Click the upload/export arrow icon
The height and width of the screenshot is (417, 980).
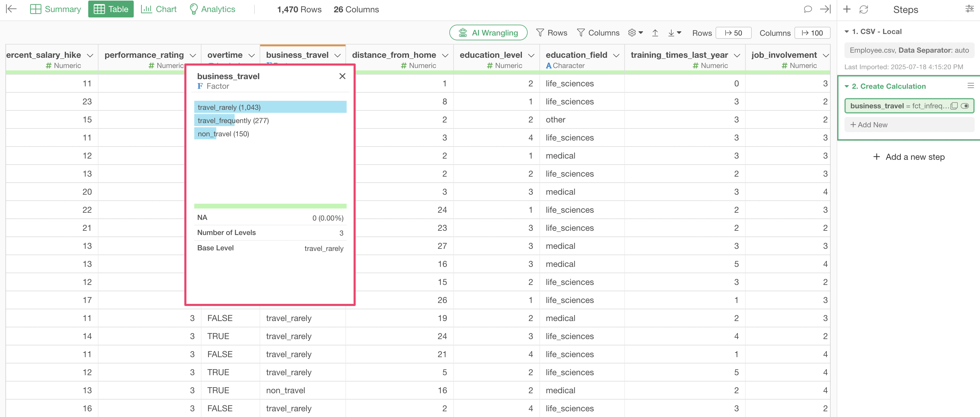coord(655,33)
